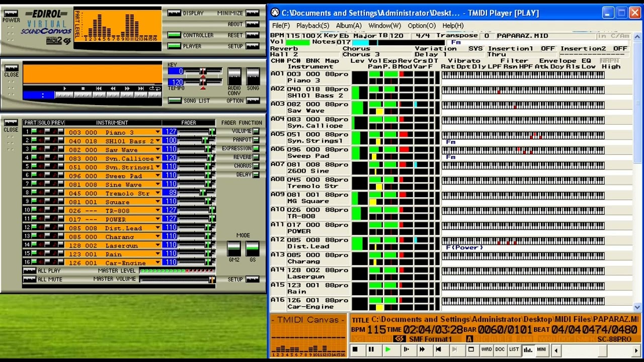Open instrument dropdown for Dist.Lead
The height and width of the screenshot is (362, 644).
click(158, 228)
